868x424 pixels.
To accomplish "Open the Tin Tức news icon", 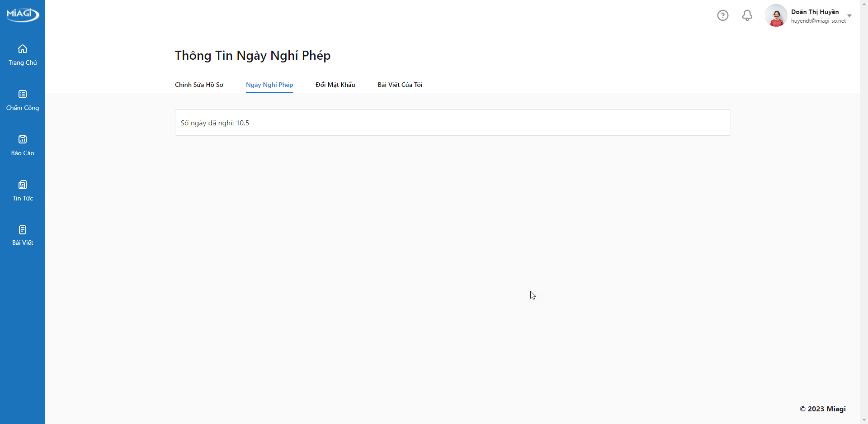I will [23, 185].
